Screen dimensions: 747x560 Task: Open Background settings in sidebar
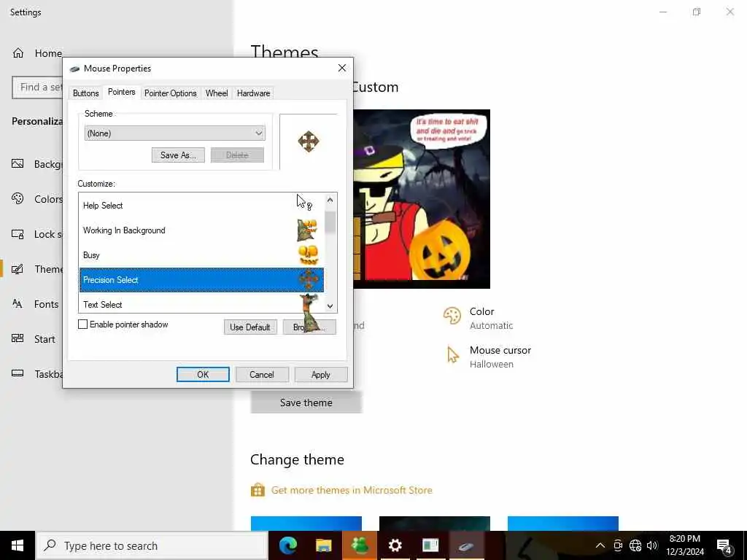(37, 164)
